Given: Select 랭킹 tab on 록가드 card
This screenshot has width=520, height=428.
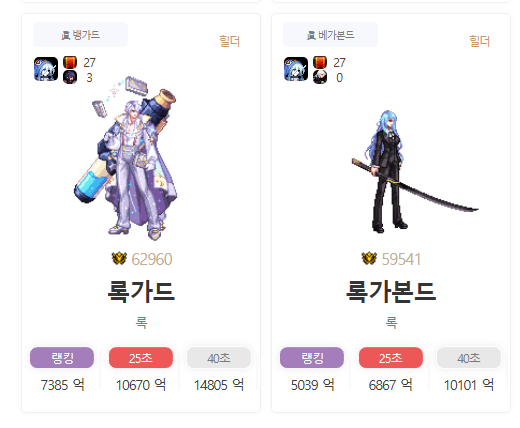Looking at the screenshot, I should tap(62, 358).
